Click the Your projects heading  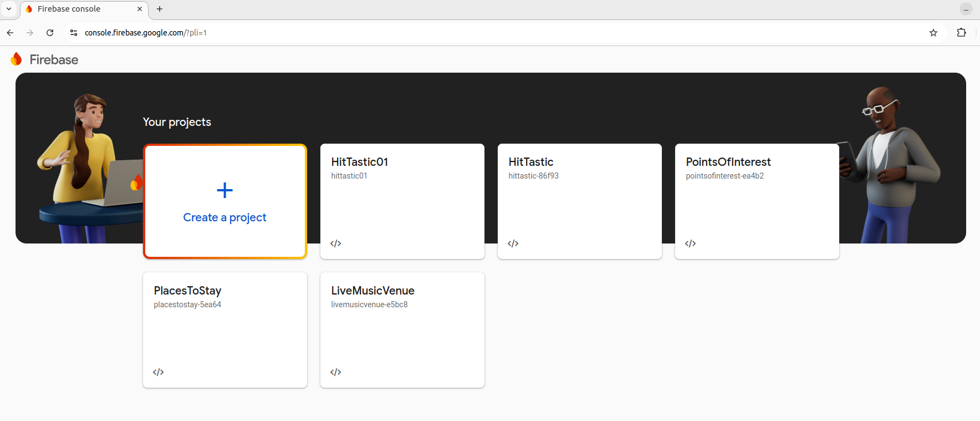[x=177, y=122]
